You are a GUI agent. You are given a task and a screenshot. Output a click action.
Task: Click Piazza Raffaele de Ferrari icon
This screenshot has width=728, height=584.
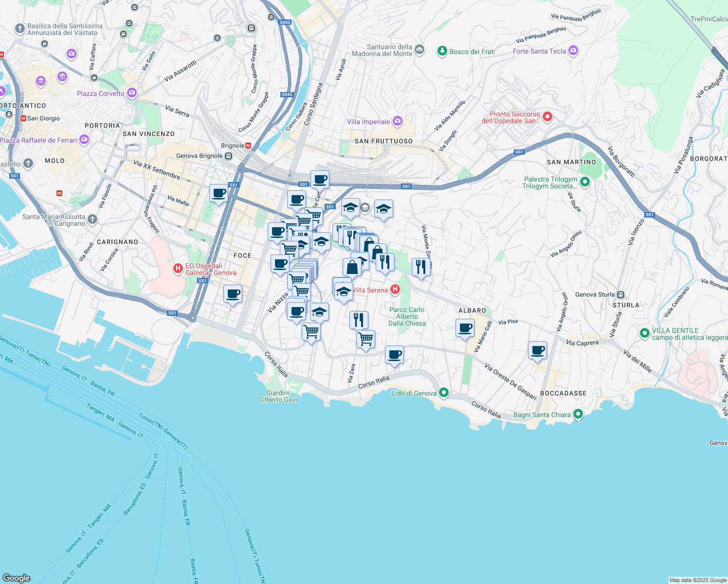click(84, 140)
